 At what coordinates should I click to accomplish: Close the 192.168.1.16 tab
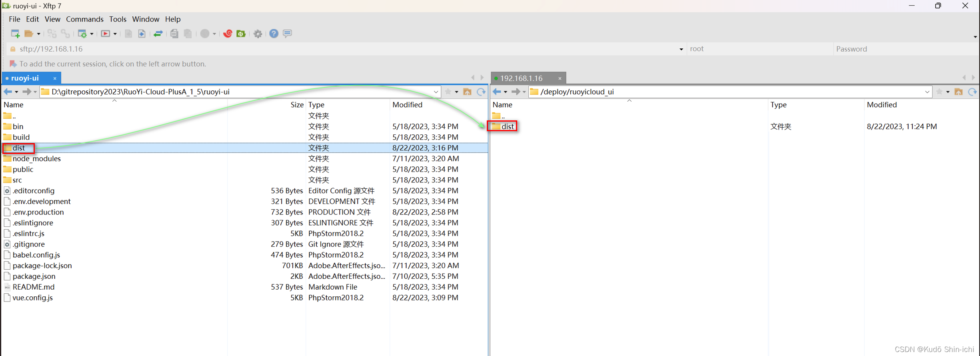(x=560, y=78)
